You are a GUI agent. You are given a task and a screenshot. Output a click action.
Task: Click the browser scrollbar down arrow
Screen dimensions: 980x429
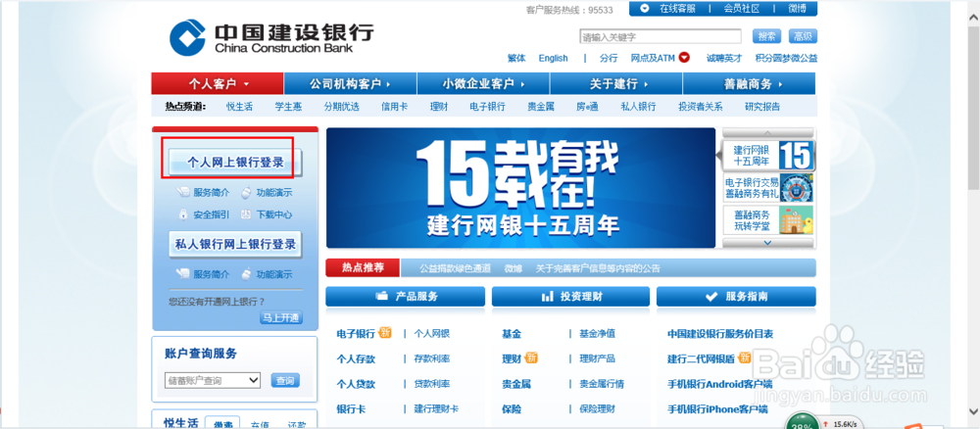[974, 410]
